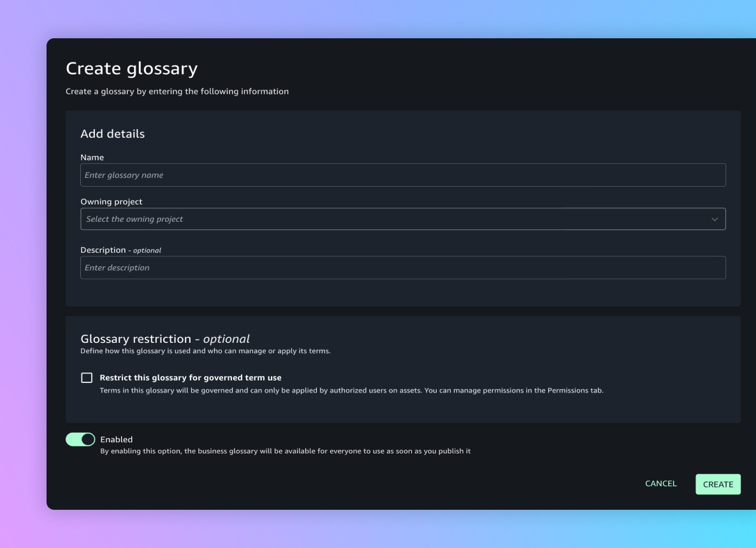The height and width of the screenshot is (548, 756).
Task: Click the CREATE button
Action: [718, 484]
